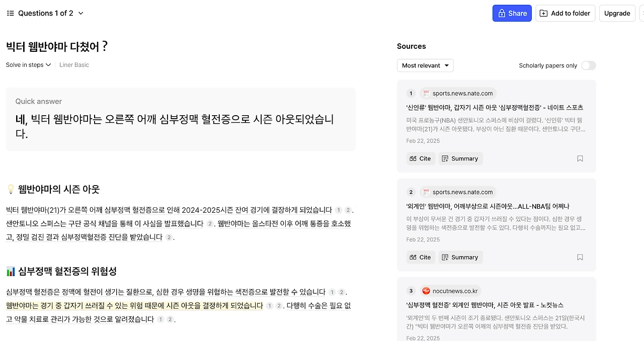Image resolution: width=644 pixels, height=341 pixels.
Task: Click the lock icon on Share button
Action: (x=501, y=14)
